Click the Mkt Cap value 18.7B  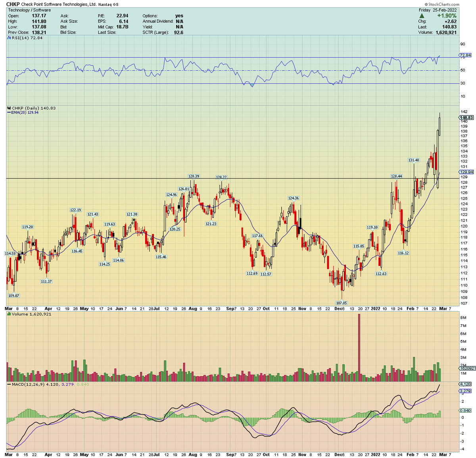point(122,27)
